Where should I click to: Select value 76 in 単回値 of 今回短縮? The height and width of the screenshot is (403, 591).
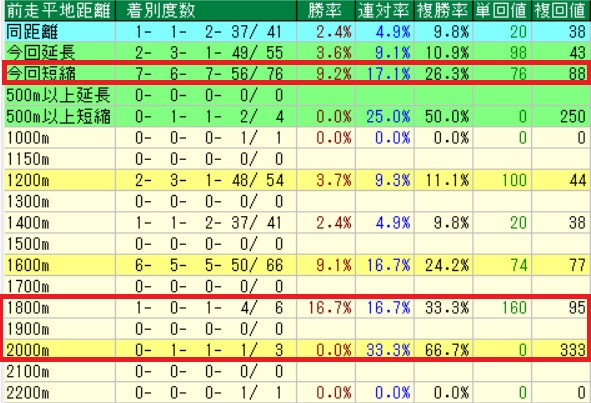pyautogui.click(x=518, y=74)
